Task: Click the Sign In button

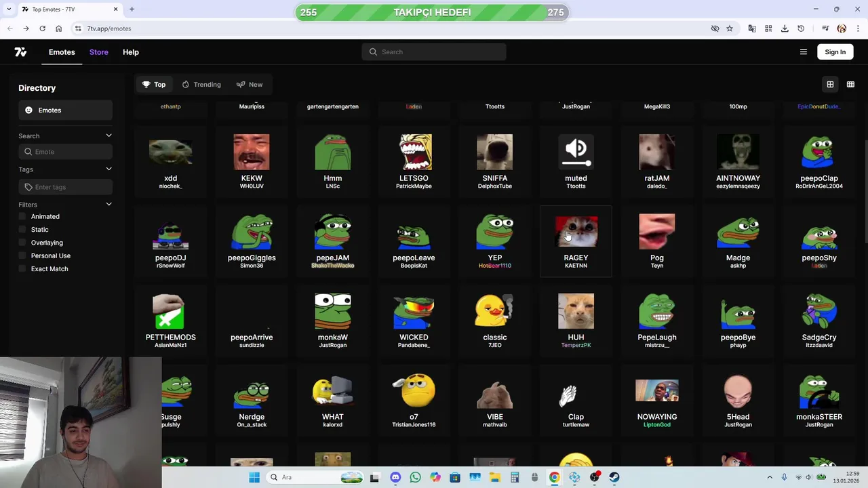Action: (835, 52)
